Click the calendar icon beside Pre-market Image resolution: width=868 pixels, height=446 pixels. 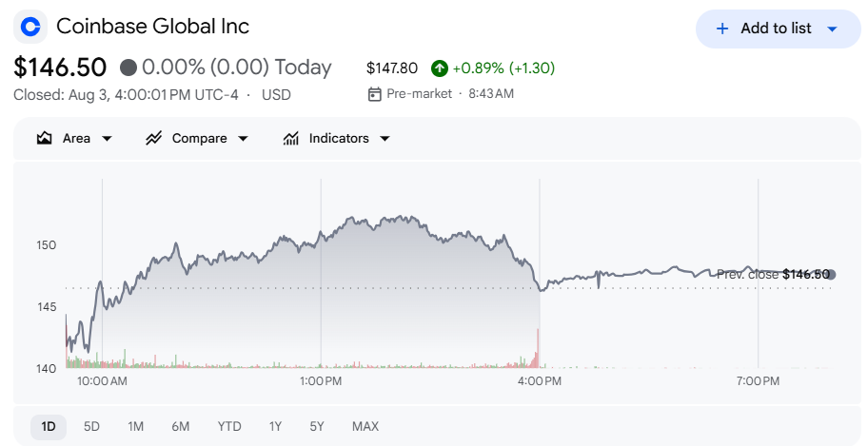tap(375, 94)
